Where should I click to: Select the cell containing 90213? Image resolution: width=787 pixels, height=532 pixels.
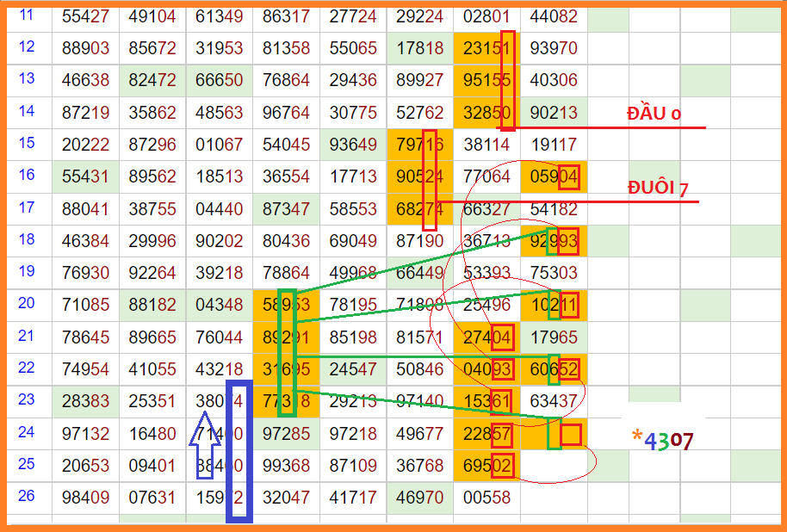point(554,113)
